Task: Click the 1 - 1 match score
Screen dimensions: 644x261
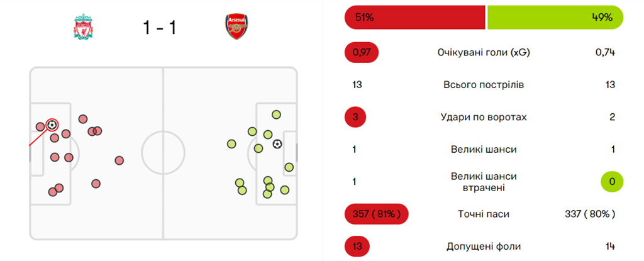Action: tap(158, 28)
